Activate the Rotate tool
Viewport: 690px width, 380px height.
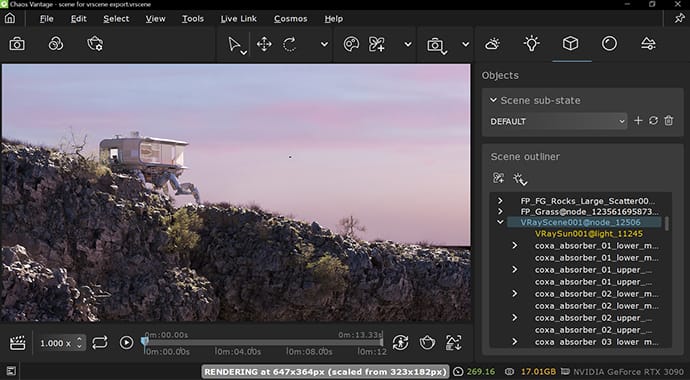[290, 44]
